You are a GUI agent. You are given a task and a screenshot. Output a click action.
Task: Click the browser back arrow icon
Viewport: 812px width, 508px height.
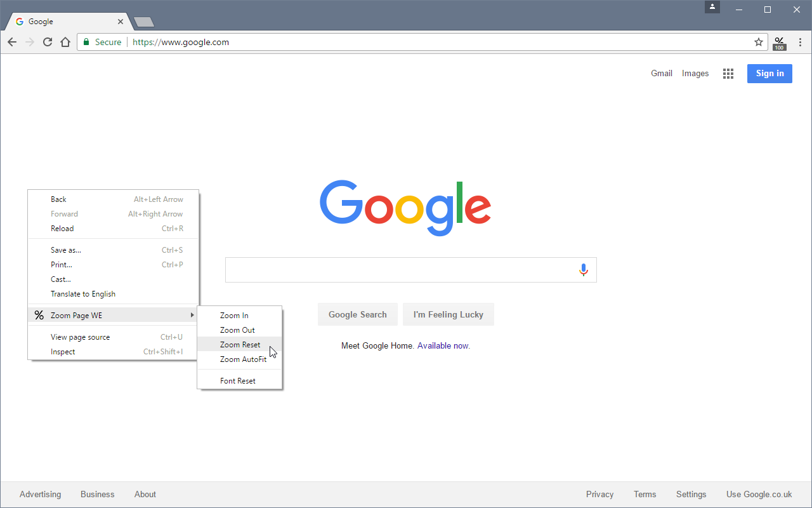[x=12, y=42]
